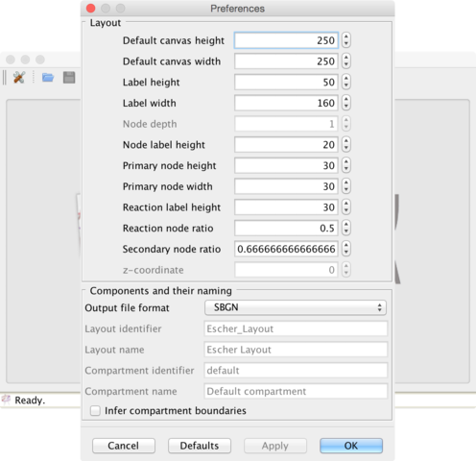
Task: Click the Layout name field Escher Layout
Action: pyautogui.click(x=296, y=350)
